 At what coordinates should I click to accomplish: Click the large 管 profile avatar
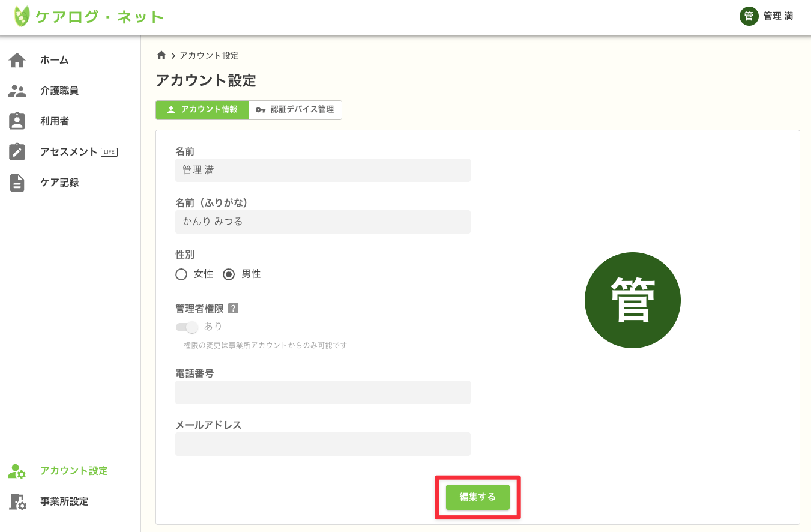(x=632, y=300)
